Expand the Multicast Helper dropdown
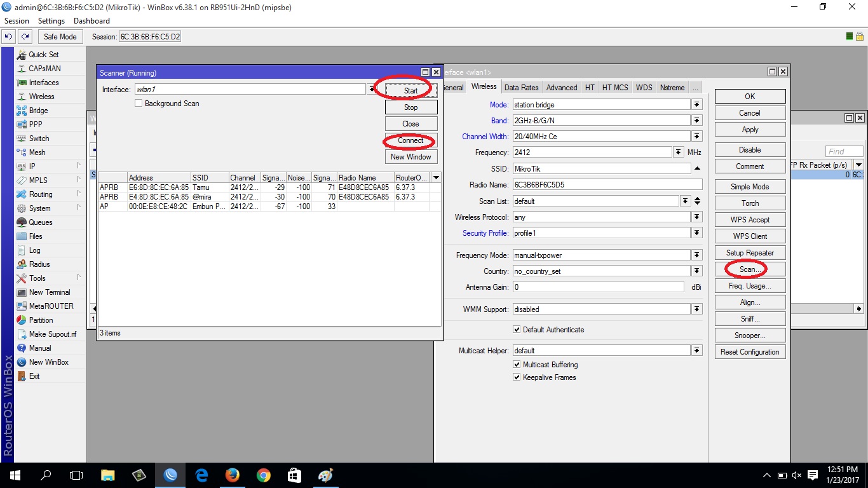The width and height of the screenshot is (868, 488). [697, 351]
